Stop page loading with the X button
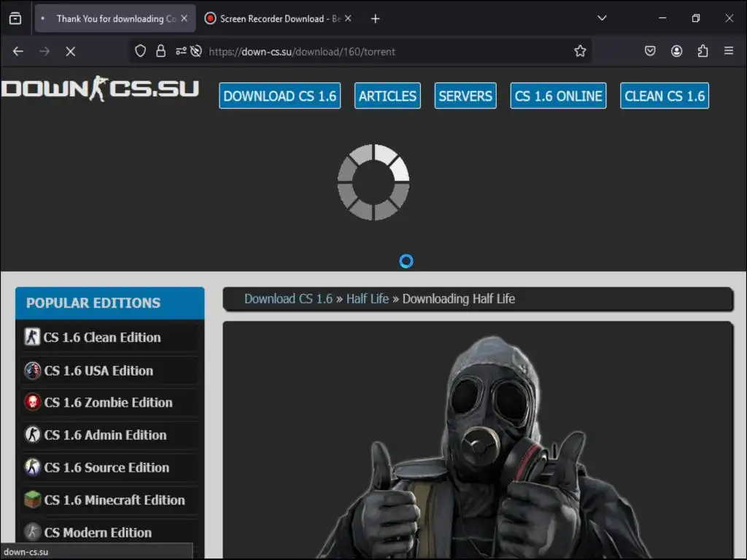Viewport: 747px width, 560px height. pyautogui.click(x=71, y=52)
